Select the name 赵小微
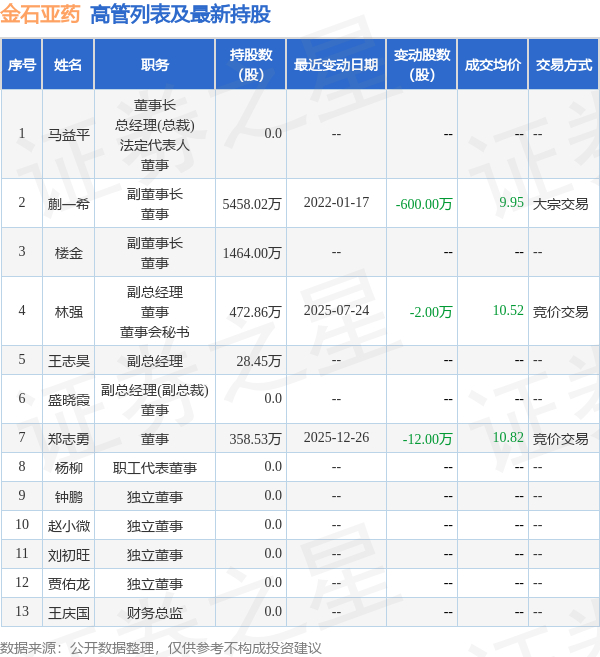The height and width of the screenshot is (657, 600). 69,526
